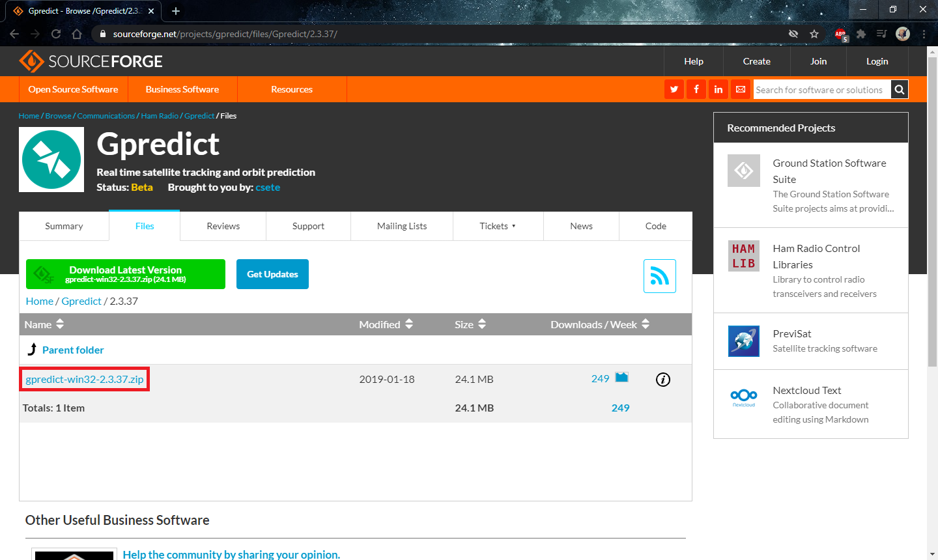Open the Open Source Software menu
938x560 pixels.
click(73, 89)
